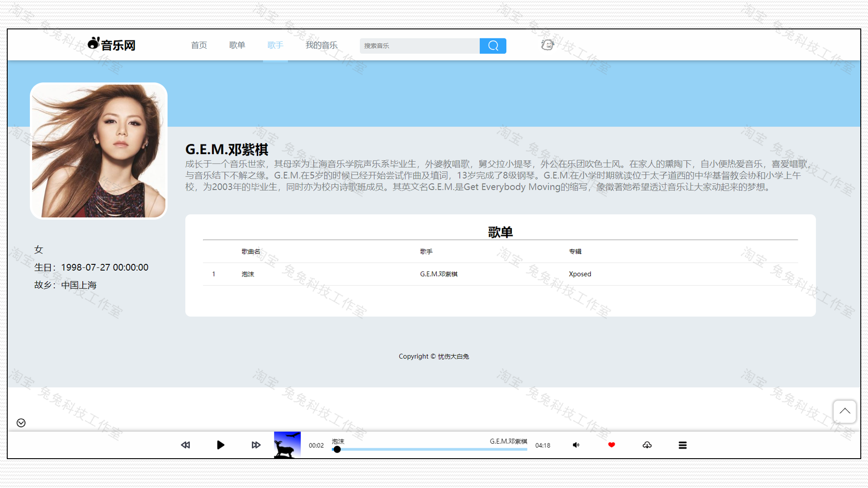Skip to the next track
The height and width of the screenshot is (488, 868).
click(256, 445)
